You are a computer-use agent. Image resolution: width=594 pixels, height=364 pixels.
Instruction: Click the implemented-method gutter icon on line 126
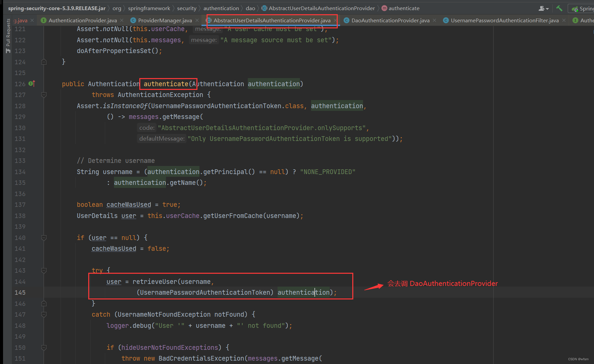tap(32, 83)
